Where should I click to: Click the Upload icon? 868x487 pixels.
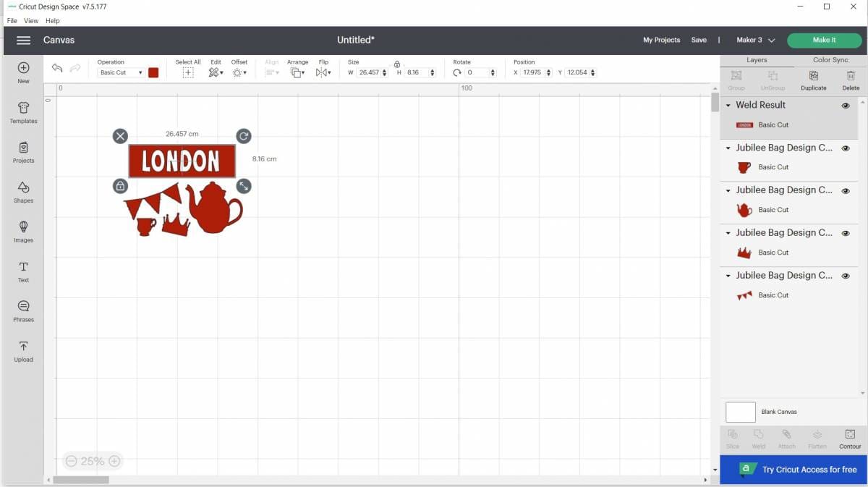(x=23, y=351)
